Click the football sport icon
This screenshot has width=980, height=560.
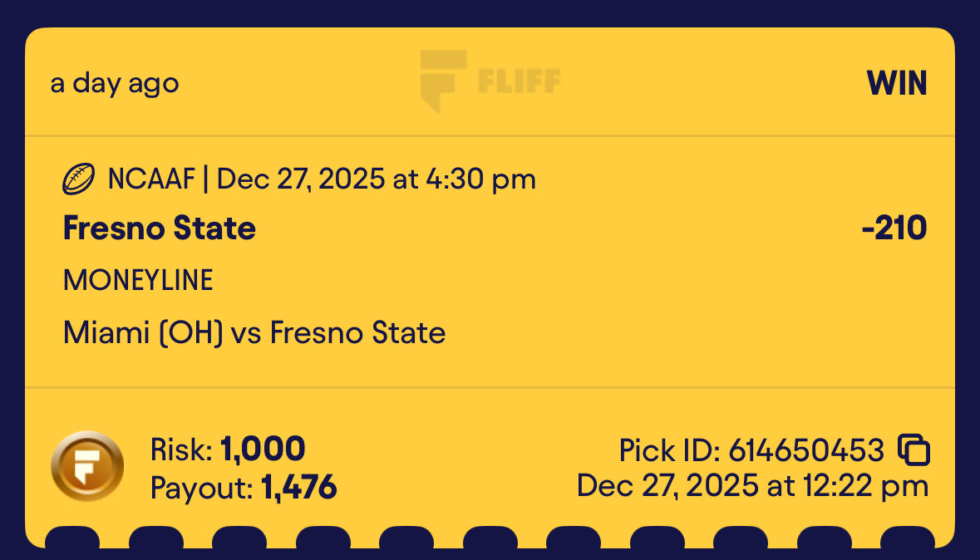[79, 179]
